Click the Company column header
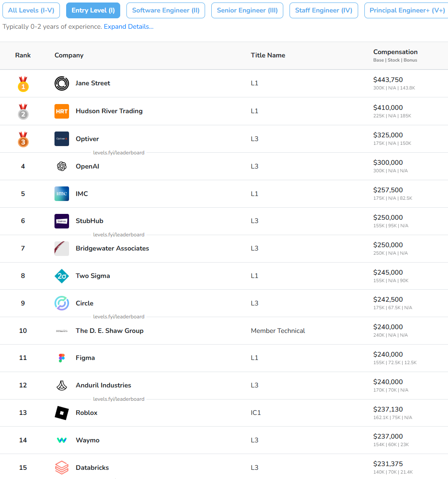 pyautogui.click(x=69, y=55)
